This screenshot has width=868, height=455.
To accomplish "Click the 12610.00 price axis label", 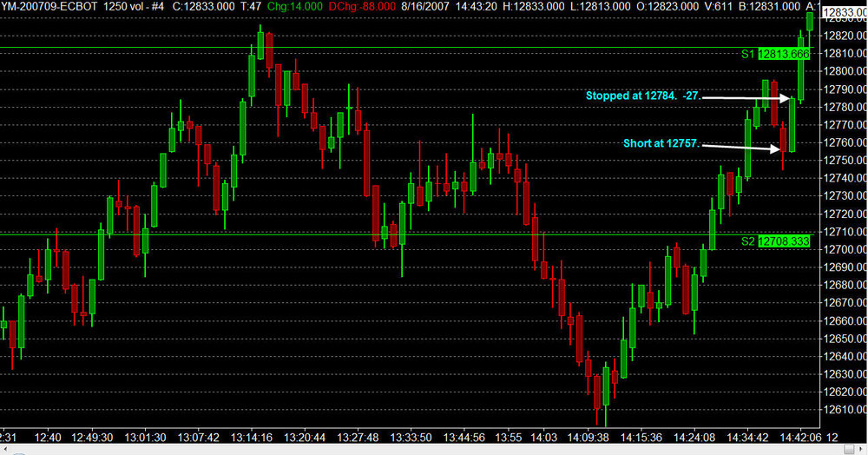I will click(x=845, y=410).
